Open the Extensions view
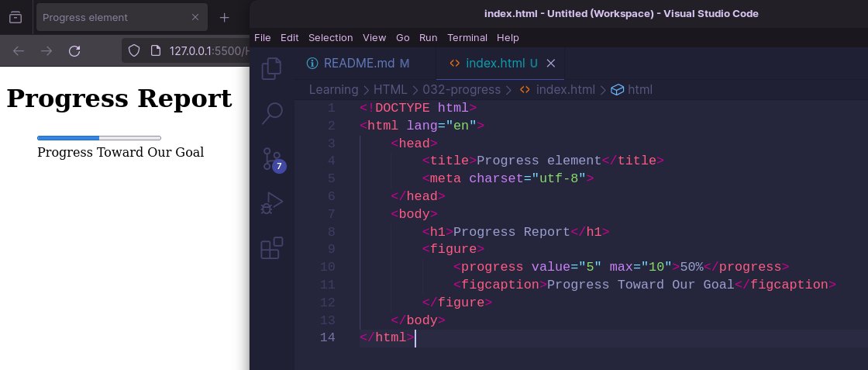This screenshot has width=868, height=370. click(271, 247)
